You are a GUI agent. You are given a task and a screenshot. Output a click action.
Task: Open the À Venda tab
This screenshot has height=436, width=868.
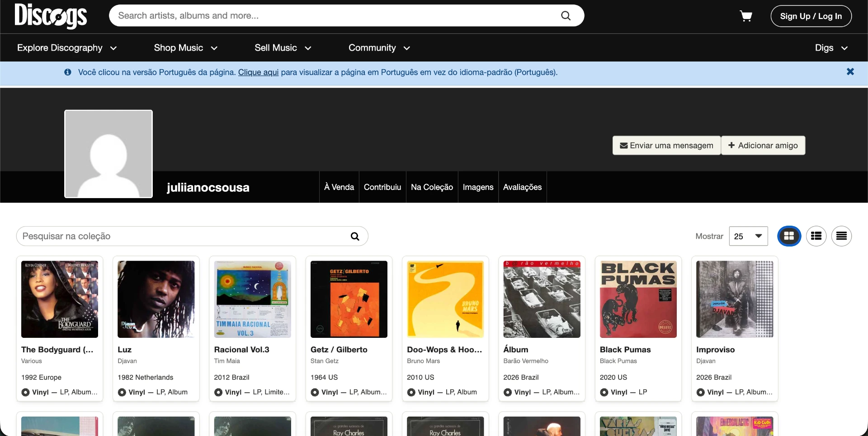[x=339, y=187]
